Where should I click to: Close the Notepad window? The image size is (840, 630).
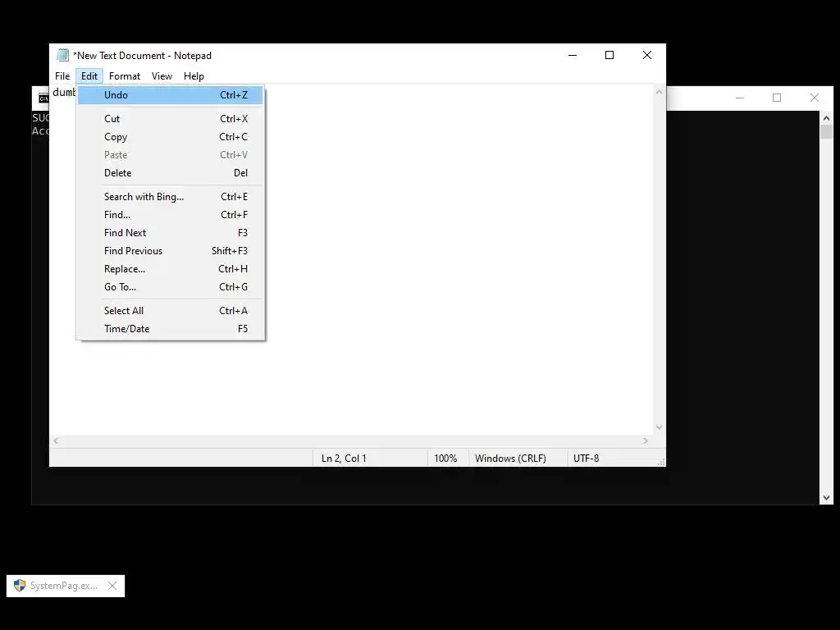click(x=647, y=55)
